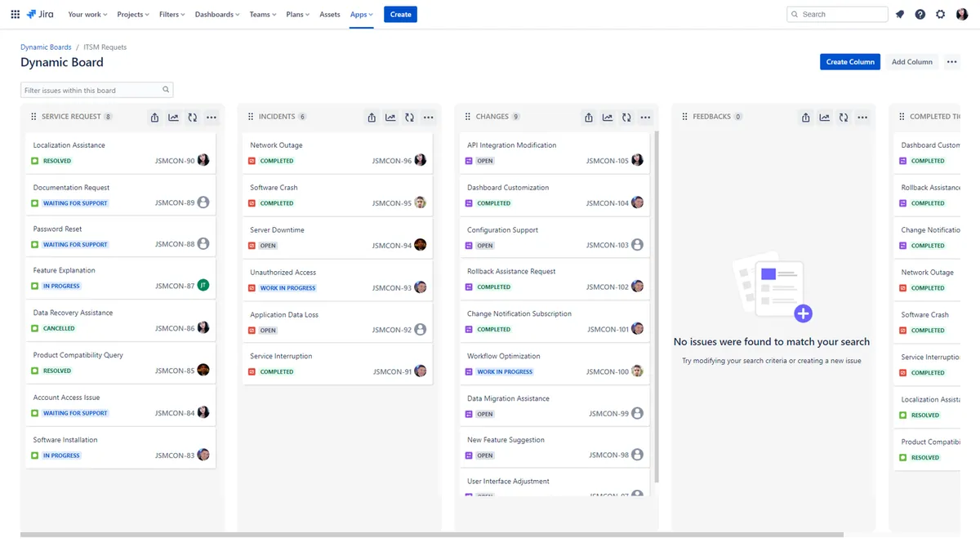Open more options for Incidents column
980x551 pixels.
(428, 118)
